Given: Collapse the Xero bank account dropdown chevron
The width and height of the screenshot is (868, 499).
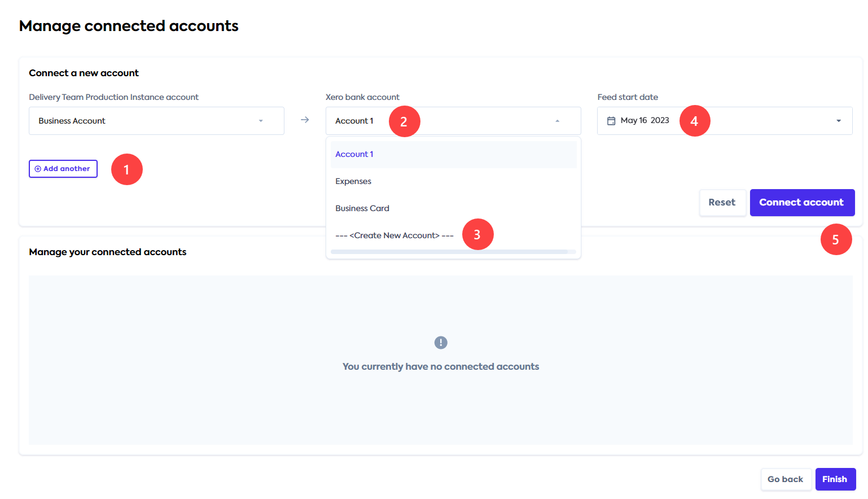Looking at the screenshot, I should coord(558,120).
